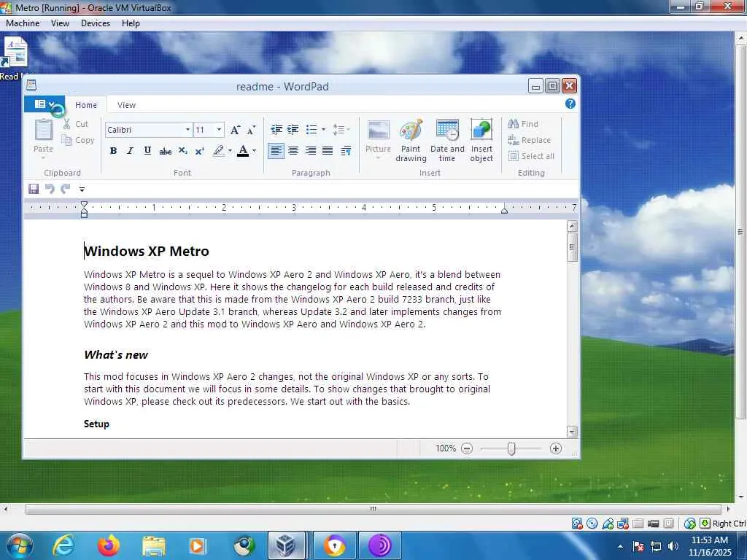Switch to the Home ribbon tab

(x=86, y=105)
